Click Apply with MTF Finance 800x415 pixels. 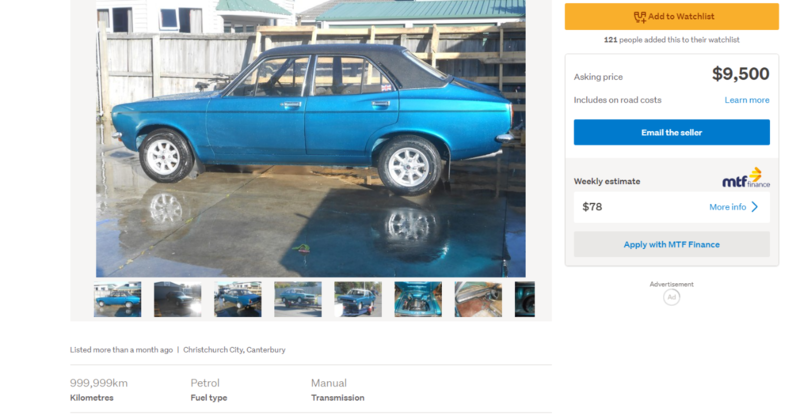[x=671, y=245]
